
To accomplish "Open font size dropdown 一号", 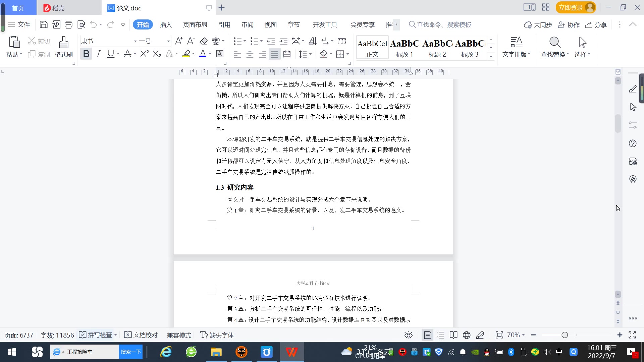I will click(168, 41).
